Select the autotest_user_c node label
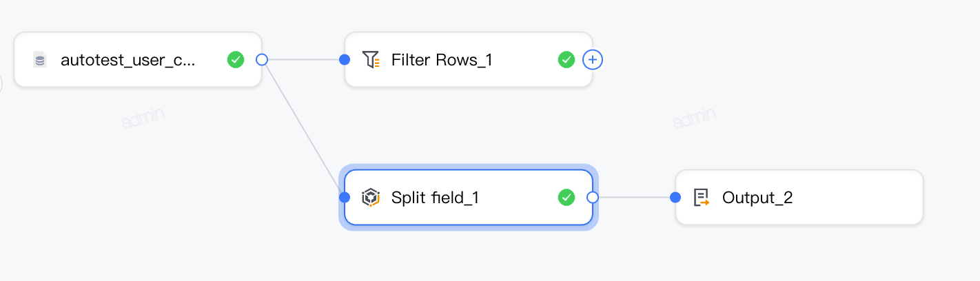 tap(128, 60)
